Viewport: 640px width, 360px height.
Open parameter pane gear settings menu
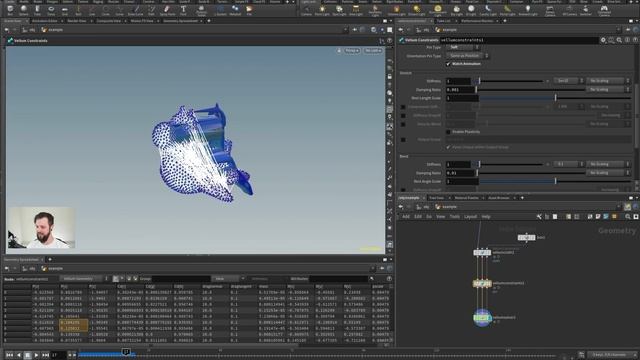point(603,40)
